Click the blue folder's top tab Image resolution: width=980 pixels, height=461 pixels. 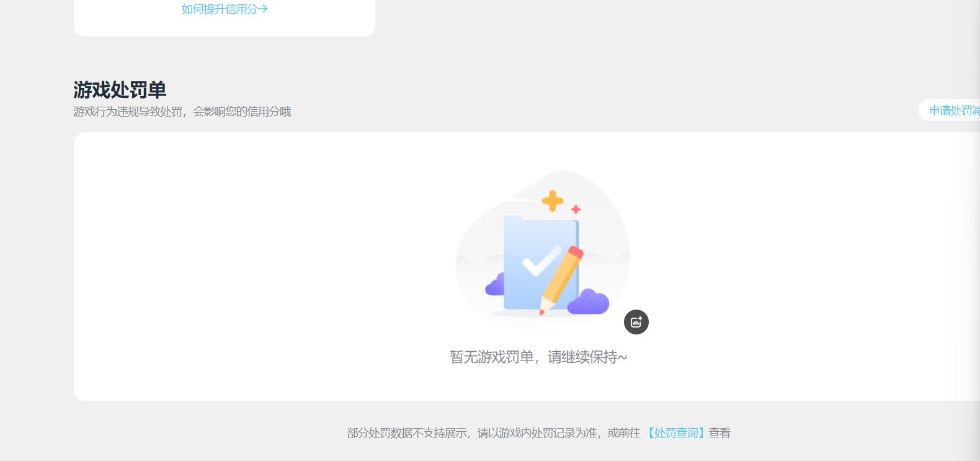[514, 218]
